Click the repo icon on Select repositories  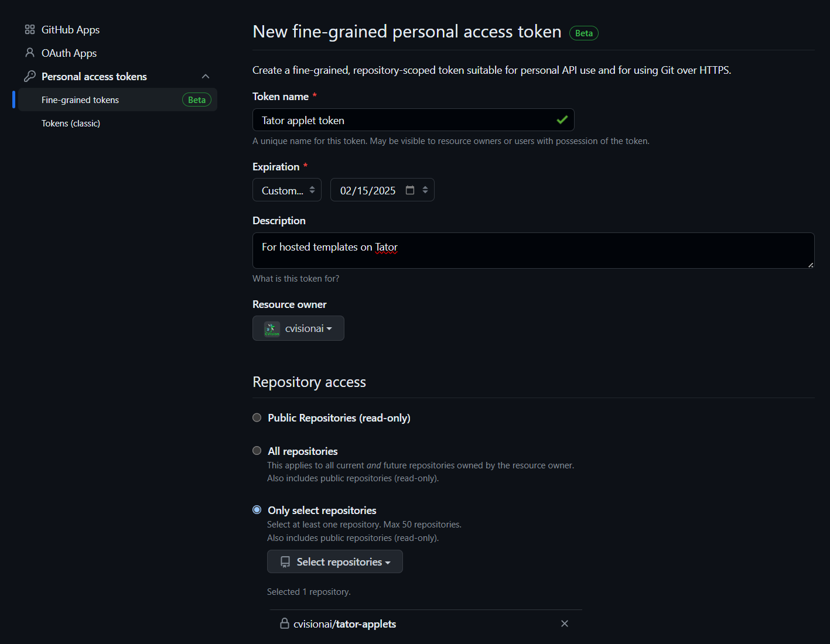[x=285, y=562]
